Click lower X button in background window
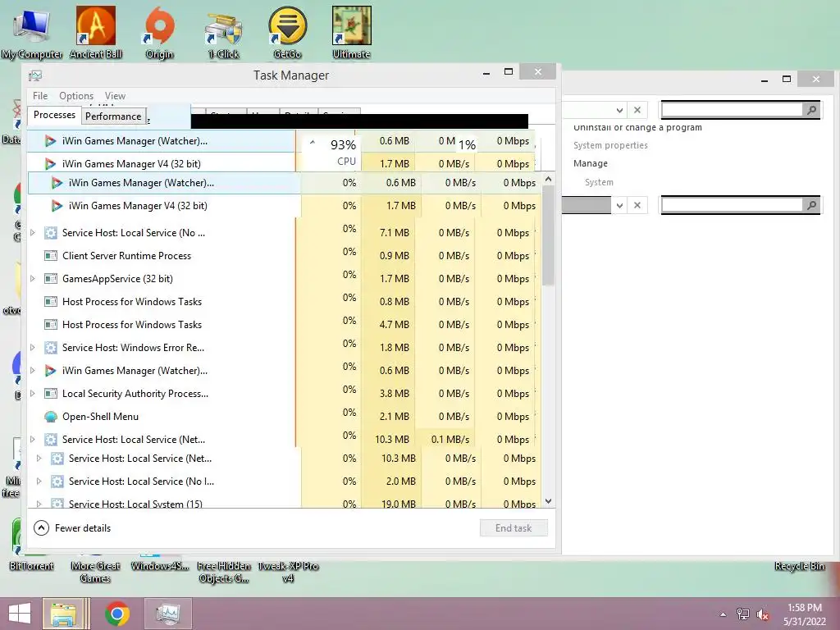Image resolution: width=840 pixels, height=630 pixels. pos(637,205)
